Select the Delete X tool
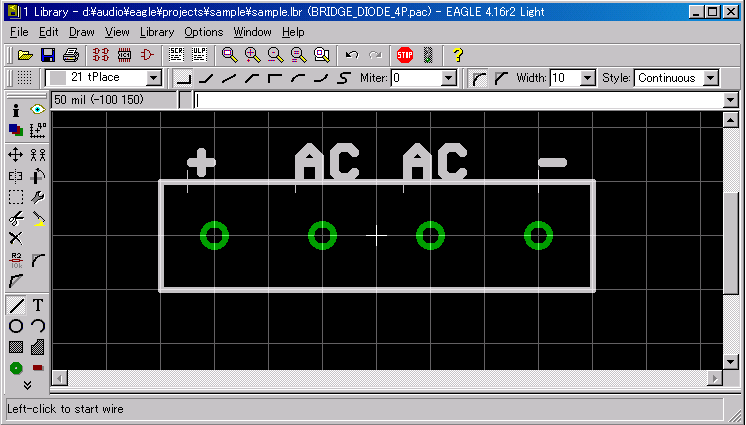The image size is (746, 425). tap(16, 238)
